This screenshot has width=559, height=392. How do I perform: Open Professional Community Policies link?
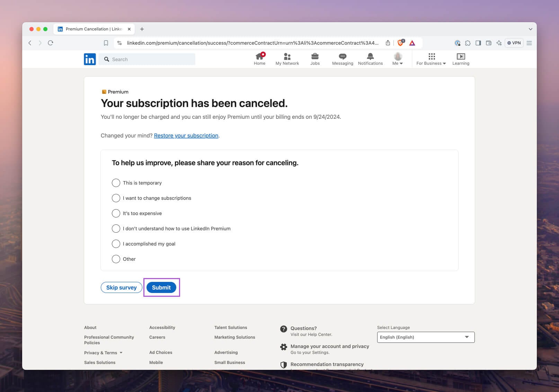coord(109,340)
